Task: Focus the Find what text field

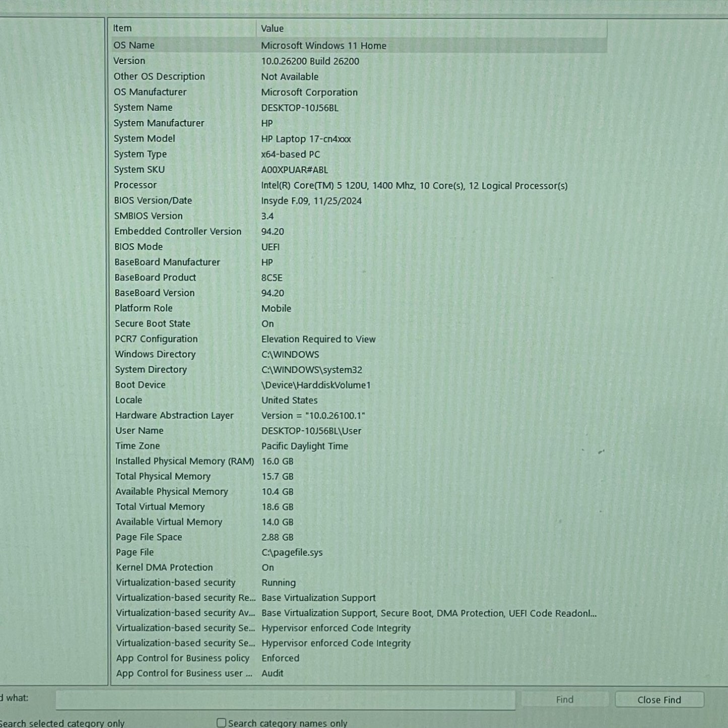Action: tap(285, 699)
